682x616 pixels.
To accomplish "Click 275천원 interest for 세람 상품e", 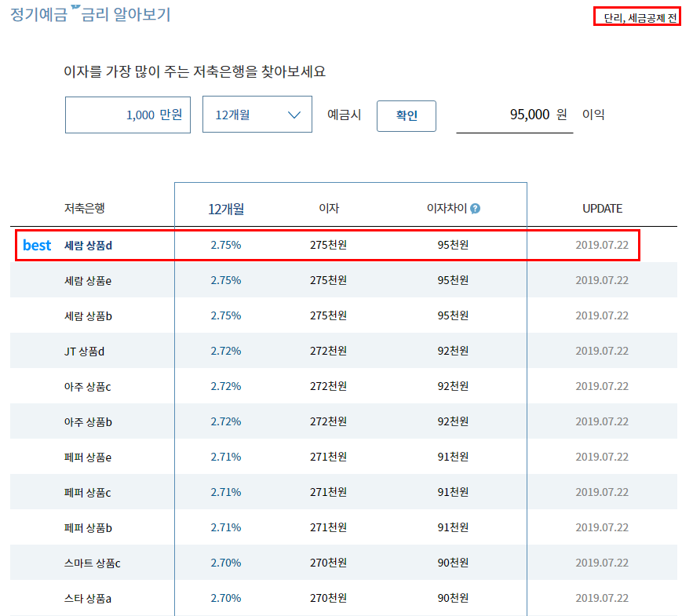I will coord(328,280).
